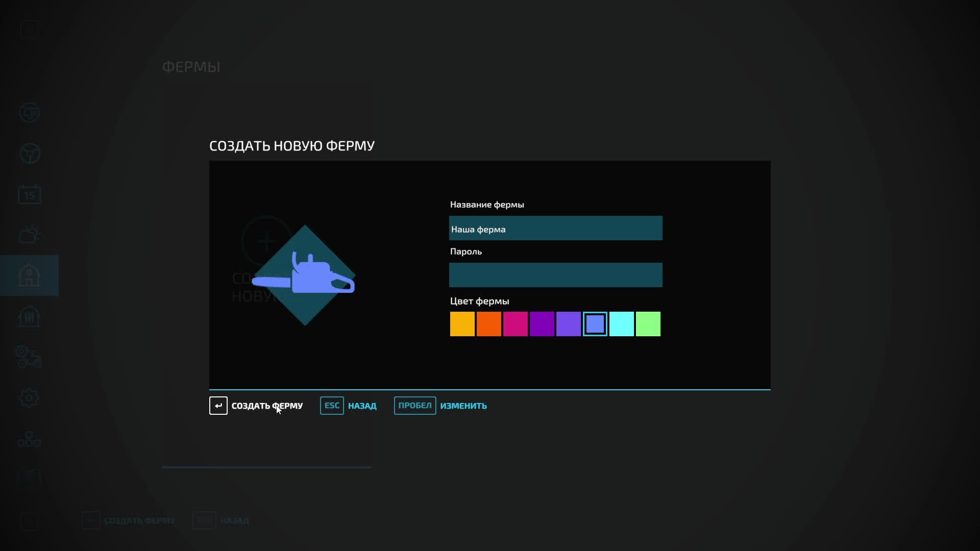
Task: Choose the magenta pink farm color
Action: (515, 324)
